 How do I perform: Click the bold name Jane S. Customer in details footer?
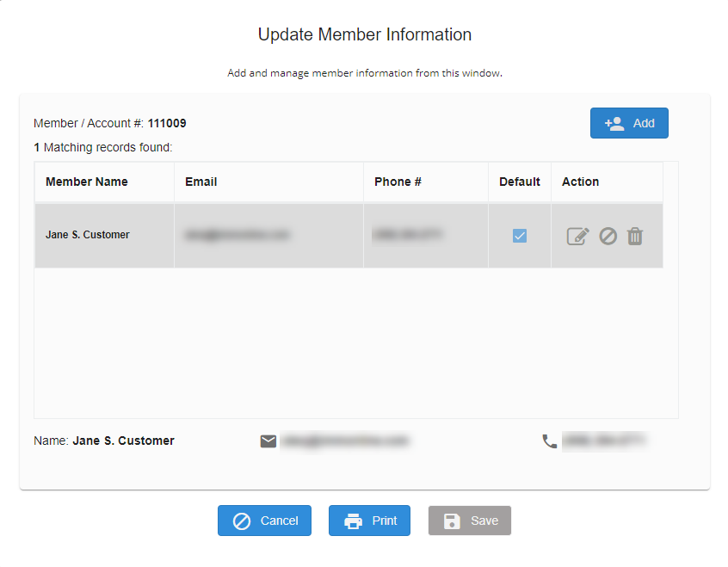[124, 441]
